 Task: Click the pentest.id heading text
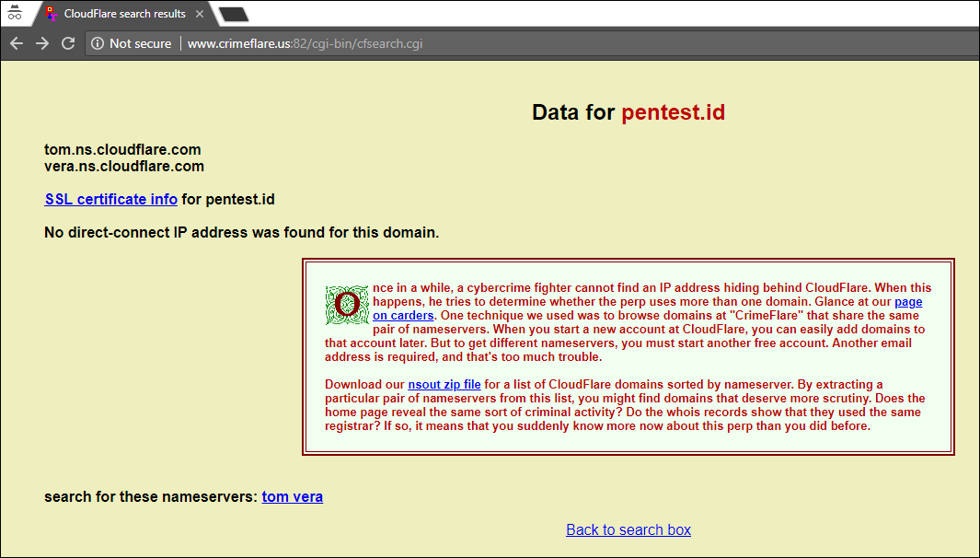click(x=674, y=112)
